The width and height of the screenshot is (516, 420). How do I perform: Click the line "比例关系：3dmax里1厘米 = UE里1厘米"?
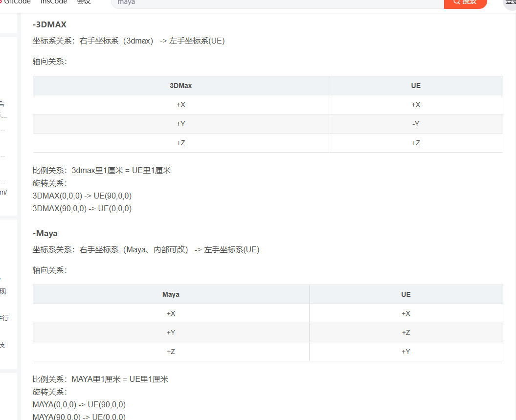click(x=101, y=171)
